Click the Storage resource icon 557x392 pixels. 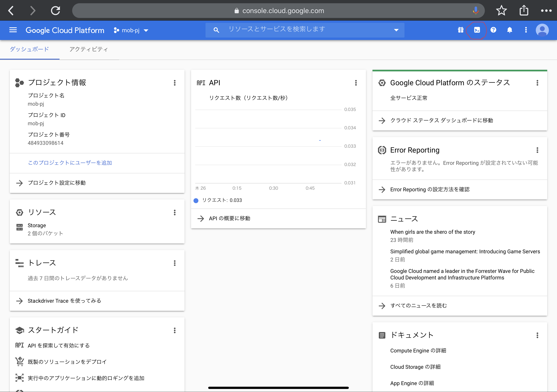(19, 227)
